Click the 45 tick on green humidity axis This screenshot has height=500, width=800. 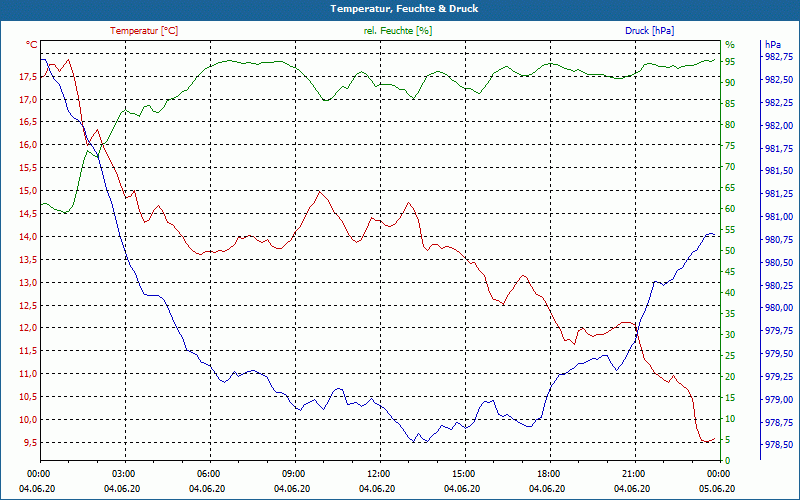coord(730,272)
